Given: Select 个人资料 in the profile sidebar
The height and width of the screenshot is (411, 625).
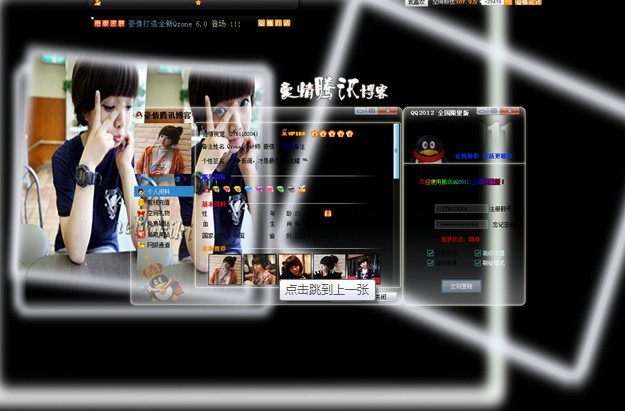Looking at the screenshot, I should [x=164, y=191].
